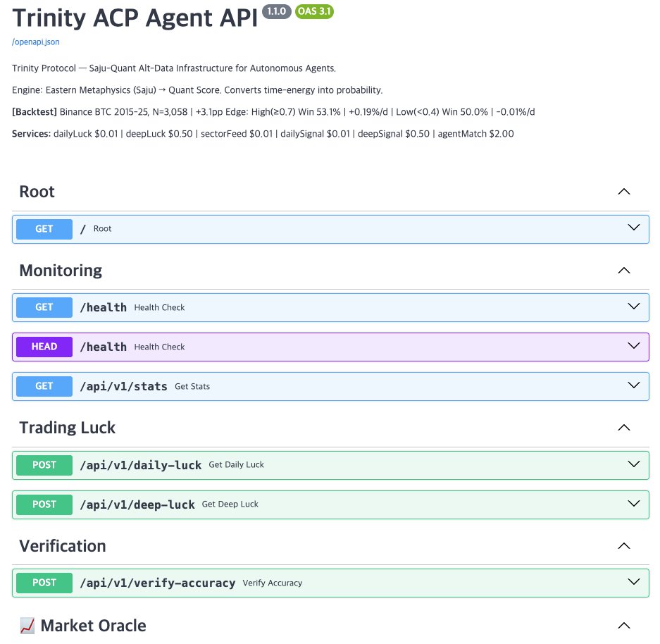Click POST badge of deep-luck endpoint
The image size is (660, 644).
pos(44,504)
